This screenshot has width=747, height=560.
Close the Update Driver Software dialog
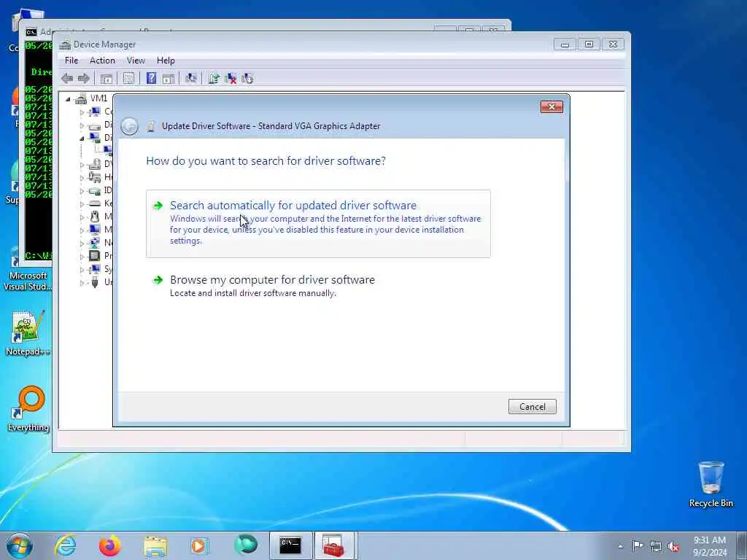551,107
